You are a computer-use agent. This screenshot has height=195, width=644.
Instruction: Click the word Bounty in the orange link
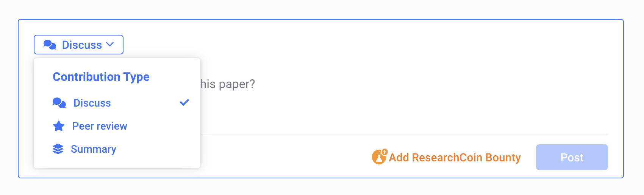pyautogui.click(x=503, y=158)
